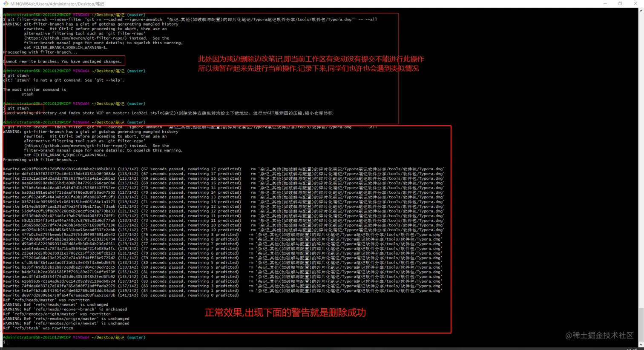Click the Rewrite 5e1ef4b2cdbf (139/142) line
644x350 pixels.
pyautogui.click(x=223, y=291)
